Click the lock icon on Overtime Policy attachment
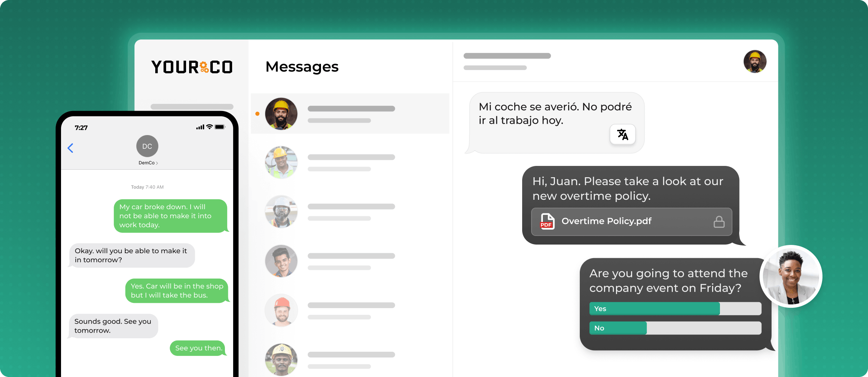 tap(719, 222)
